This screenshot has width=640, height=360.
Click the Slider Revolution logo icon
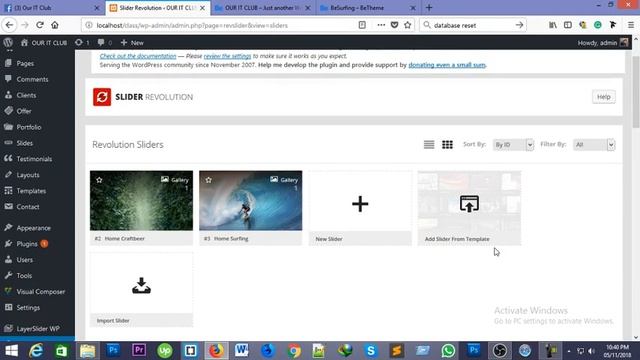[102, 97]
